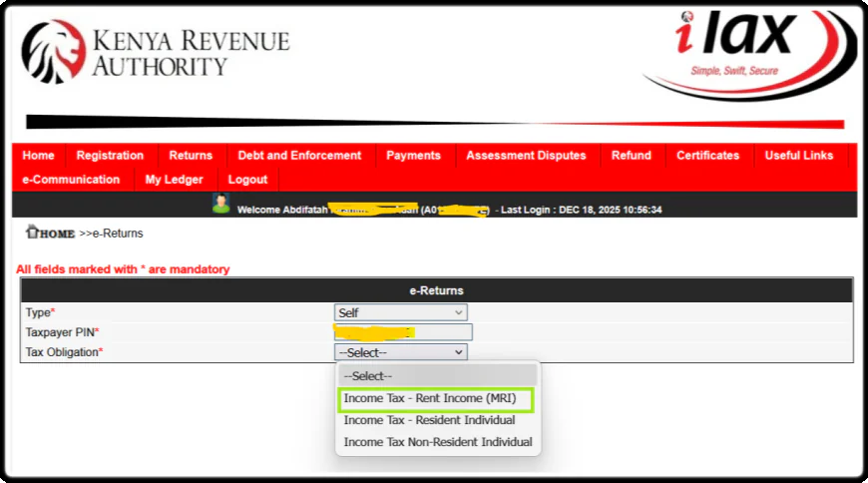868x483 pixels.
Task: Open My Ledger menu
Action: pyautogui.click(x=174, y=180)
